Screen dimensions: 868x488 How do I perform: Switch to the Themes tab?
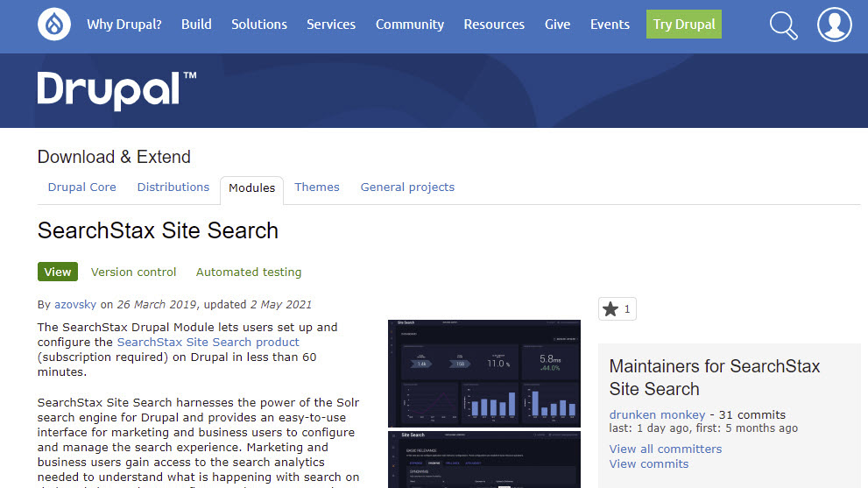317,187
